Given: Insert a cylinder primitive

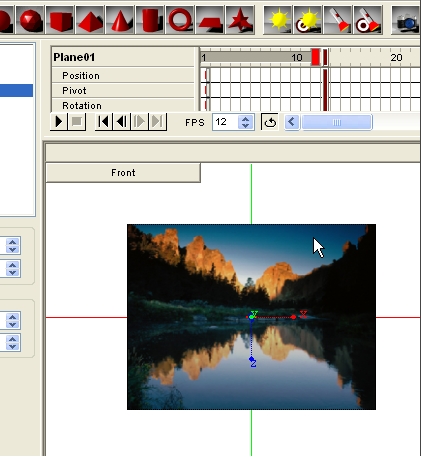Looking at the screenshot, I should [150, 20].
